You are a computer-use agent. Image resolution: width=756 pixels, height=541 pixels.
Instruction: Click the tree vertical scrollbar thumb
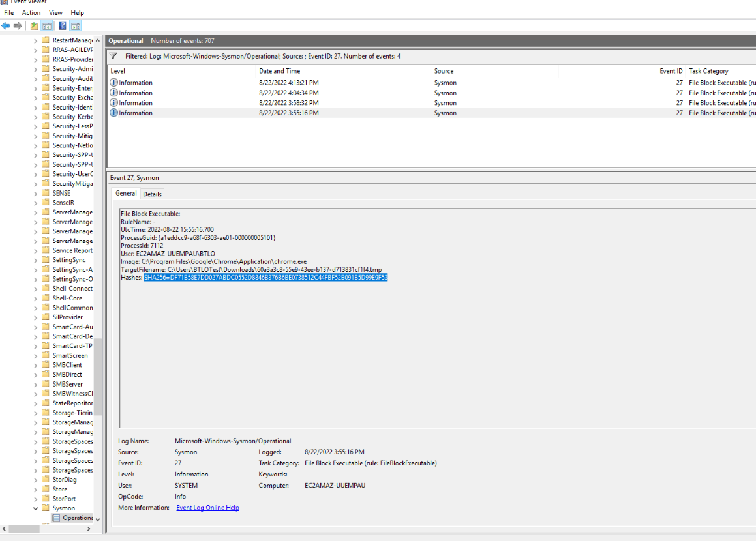98,377
